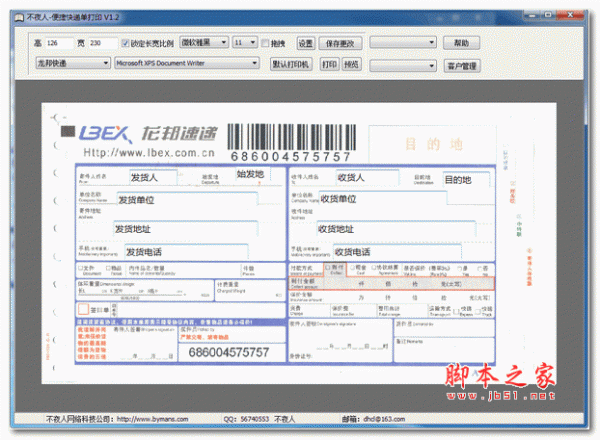Click the 打印 button
The height and width of the screenshot is (440, 600).
click(329, 64)
